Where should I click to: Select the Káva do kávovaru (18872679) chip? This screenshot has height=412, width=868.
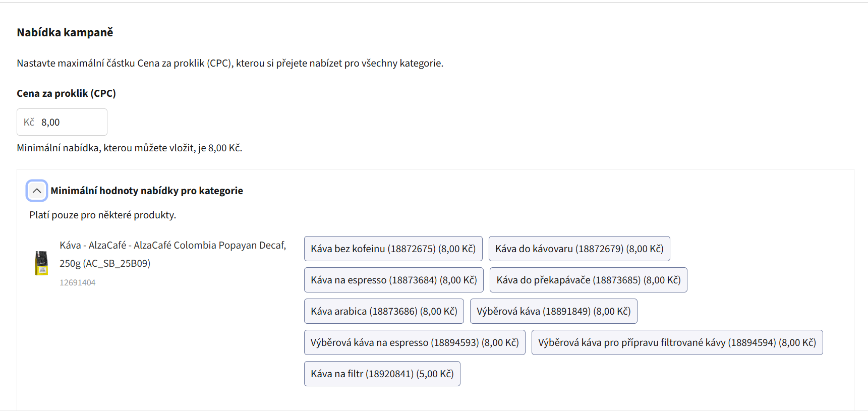tap(580, 249)
